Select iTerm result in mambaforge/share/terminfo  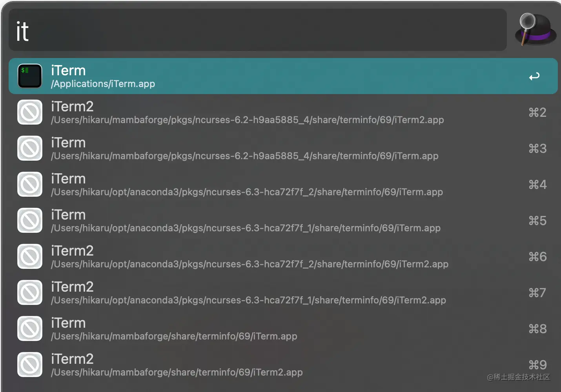tap(283, 328)
